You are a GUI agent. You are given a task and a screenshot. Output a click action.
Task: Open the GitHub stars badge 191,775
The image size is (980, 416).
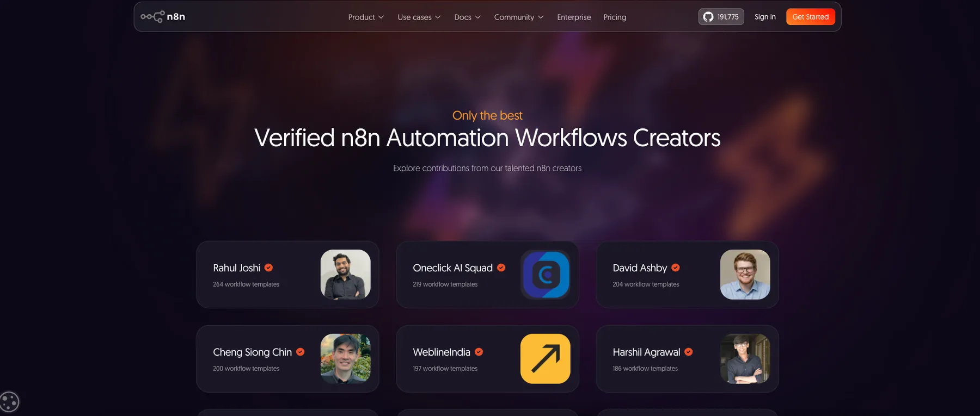click(721, 17)
